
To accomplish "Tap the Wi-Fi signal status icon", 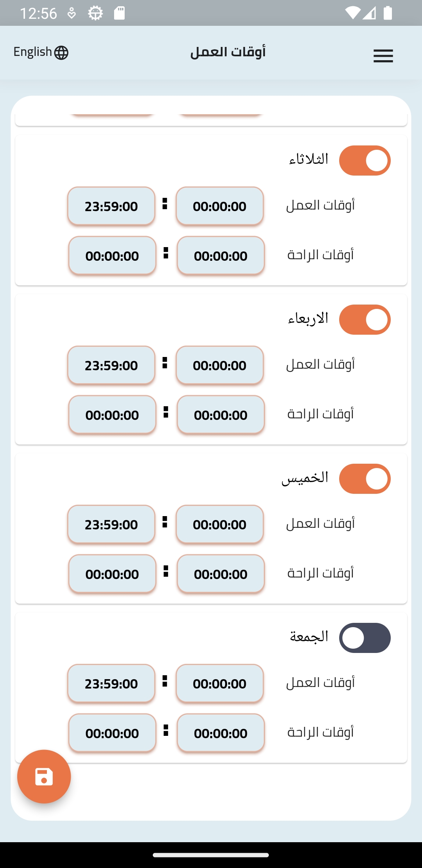I will coord(352,13).
